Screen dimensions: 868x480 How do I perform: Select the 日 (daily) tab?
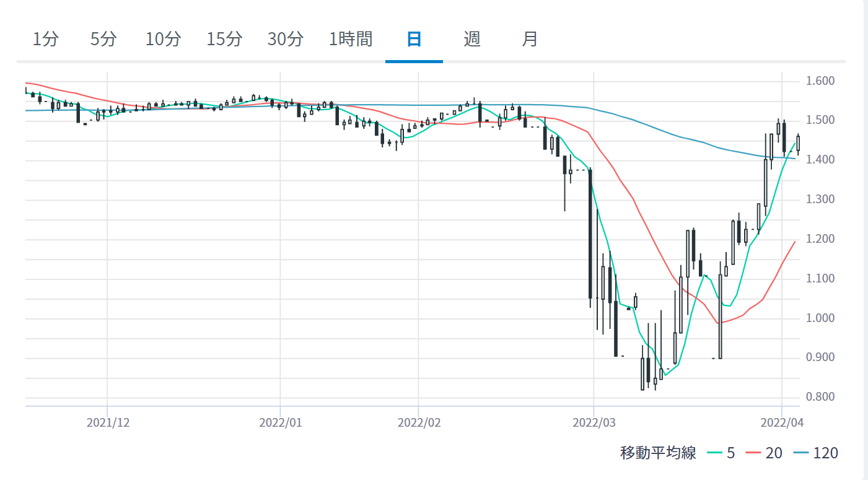point(414,40)
